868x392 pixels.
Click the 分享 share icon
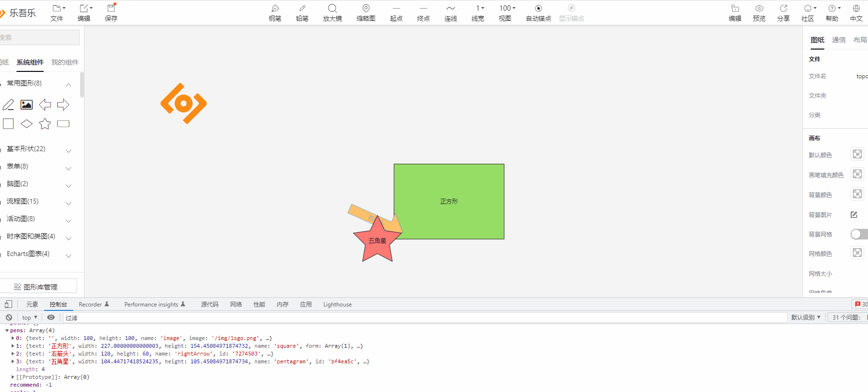tap(784, 13)
